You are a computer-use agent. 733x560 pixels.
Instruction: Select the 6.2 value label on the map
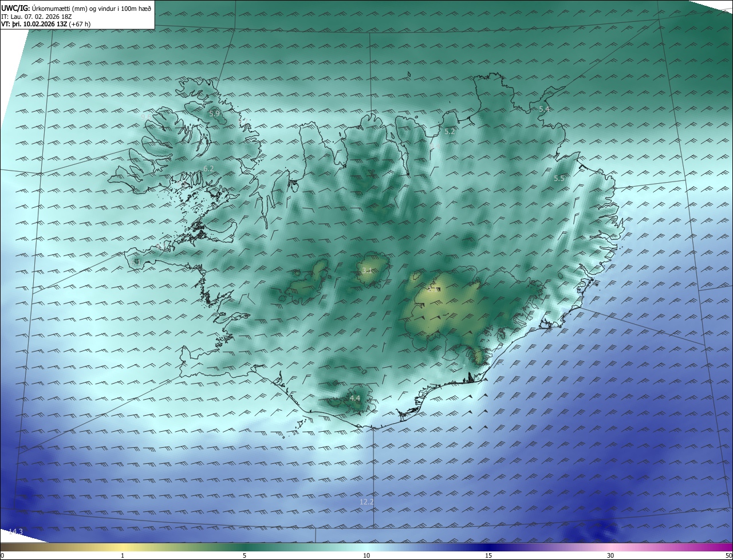[x=208, y=168]
